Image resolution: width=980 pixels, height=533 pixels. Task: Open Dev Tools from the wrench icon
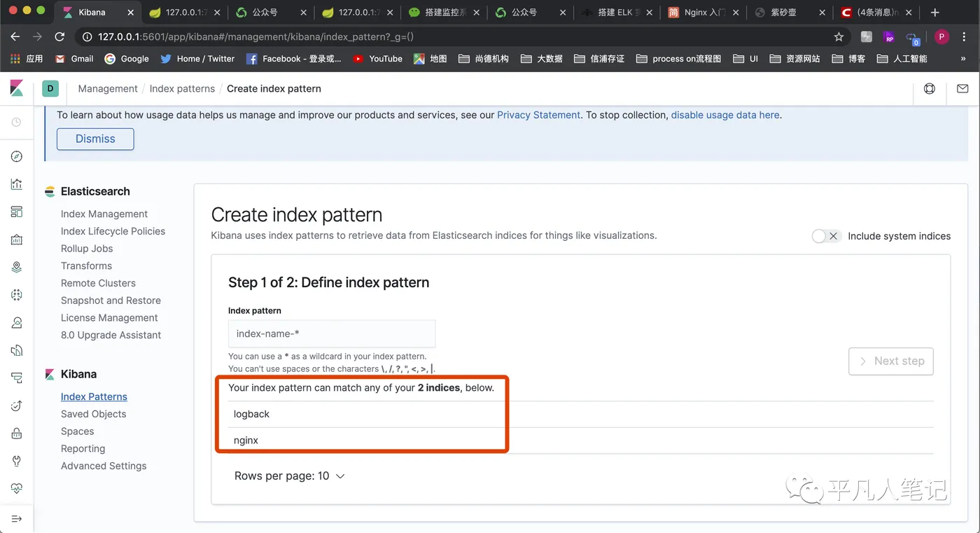(17, 461)
